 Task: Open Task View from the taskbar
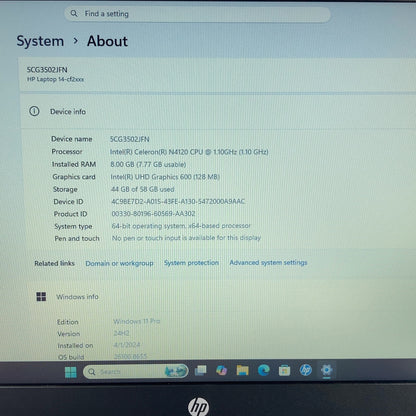tap(201, 371)
